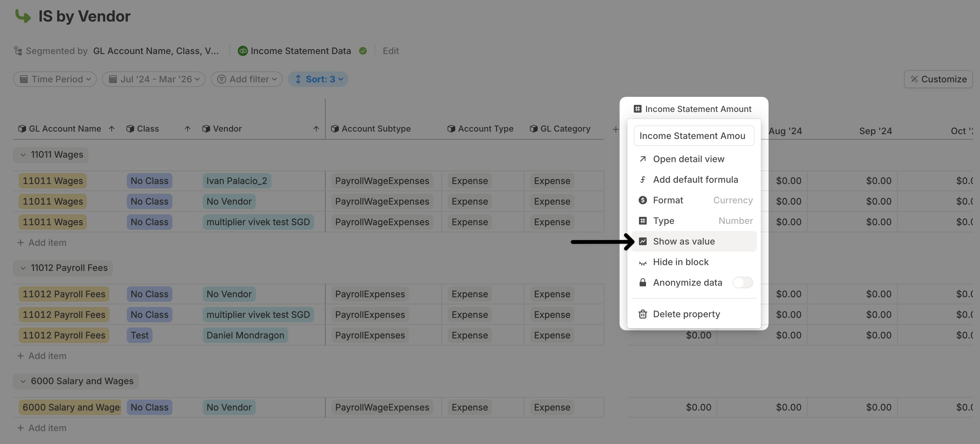980x444 pixels.
Task: Click the green check next to Income Statement Data
Action: click(x=363, y=51)
